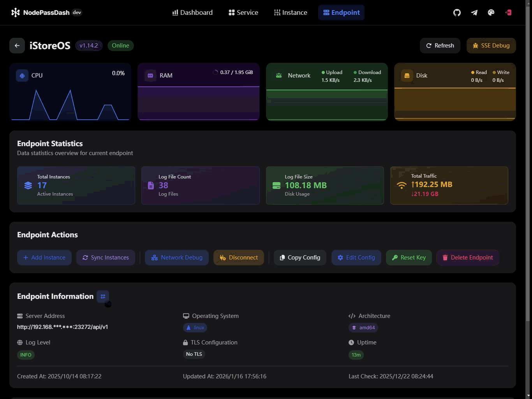Click Edit Config
Viewport: 532px width, 399px height.
pyautogui.click(x=356, y=258)
